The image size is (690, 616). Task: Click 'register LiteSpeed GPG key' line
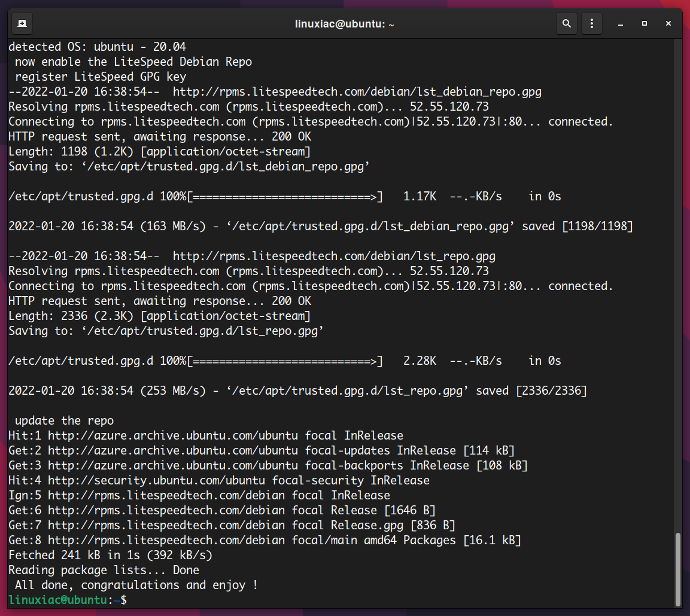click(x=101, y=77)
